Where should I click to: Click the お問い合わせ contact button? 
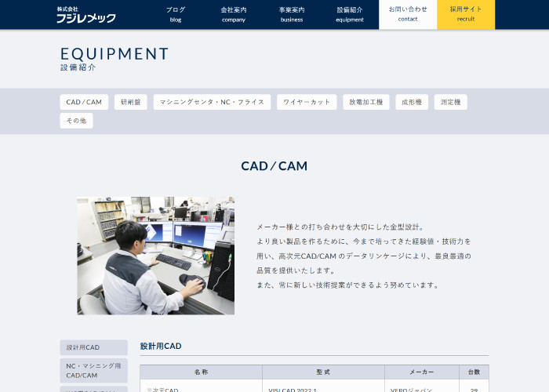coord(408,14)
